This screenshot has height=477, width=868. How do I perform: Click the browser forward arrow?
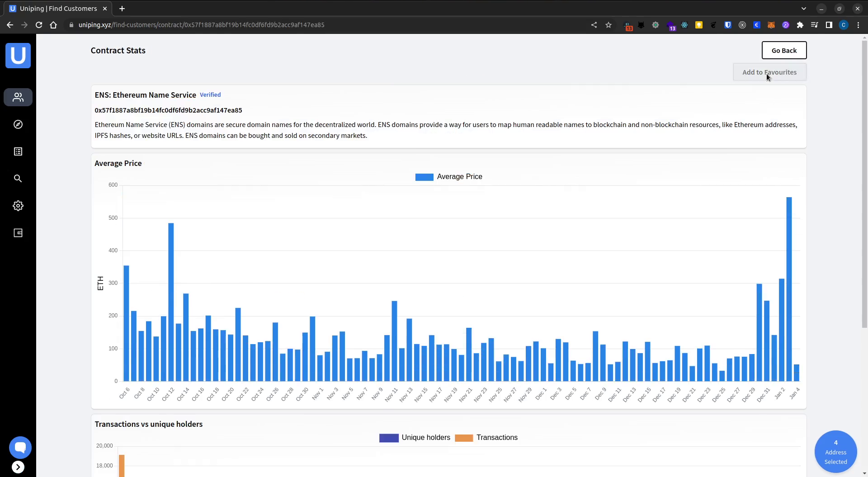pyautogui.click(x=24, y=25)
